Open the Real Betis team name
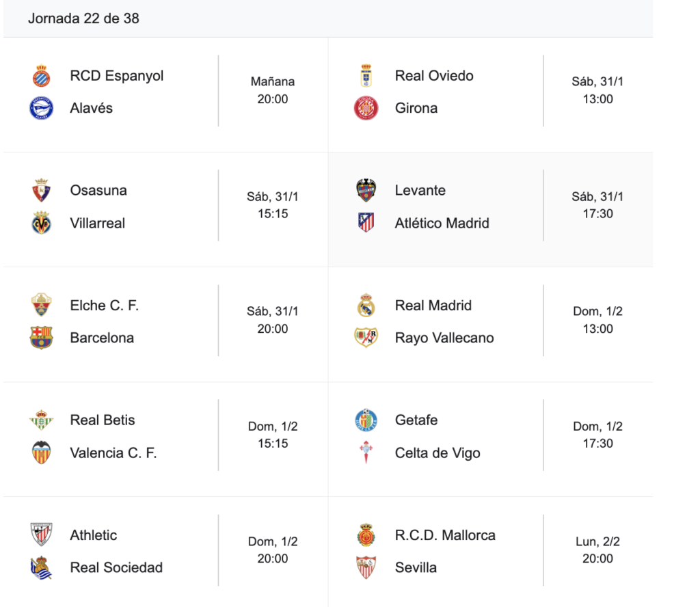The height and width of the screenshot is (607, 700). [103, 420]
